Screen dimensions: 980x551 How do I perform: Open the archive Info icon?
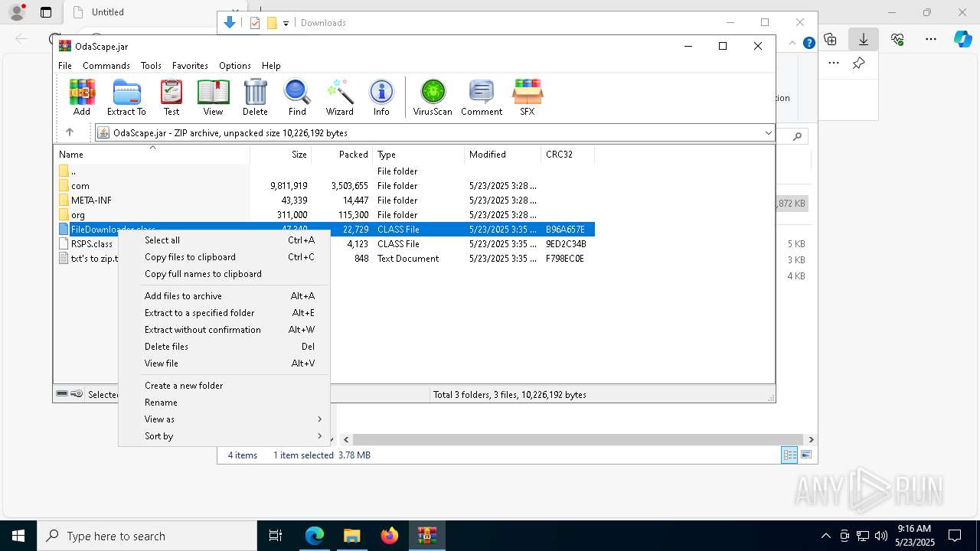(381, 97)
